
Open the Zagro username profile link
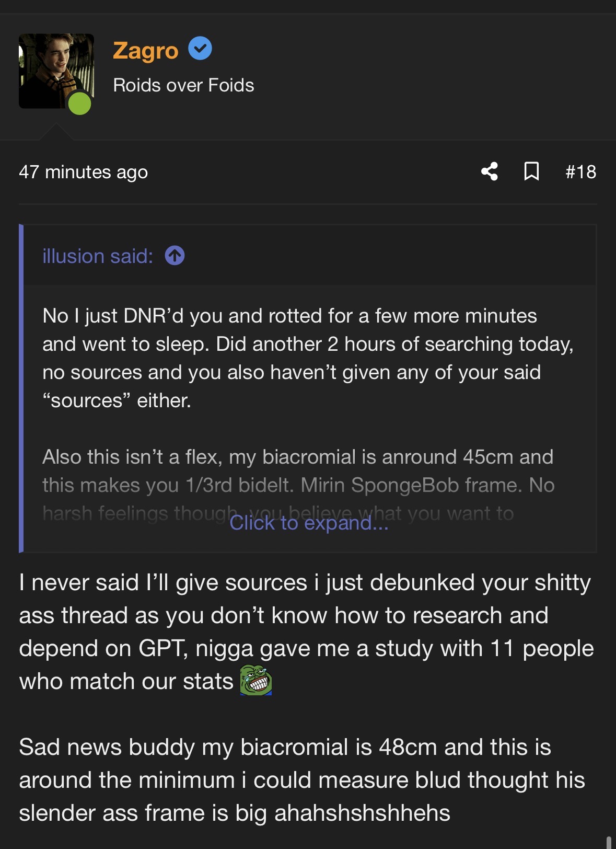coord(145,51)
